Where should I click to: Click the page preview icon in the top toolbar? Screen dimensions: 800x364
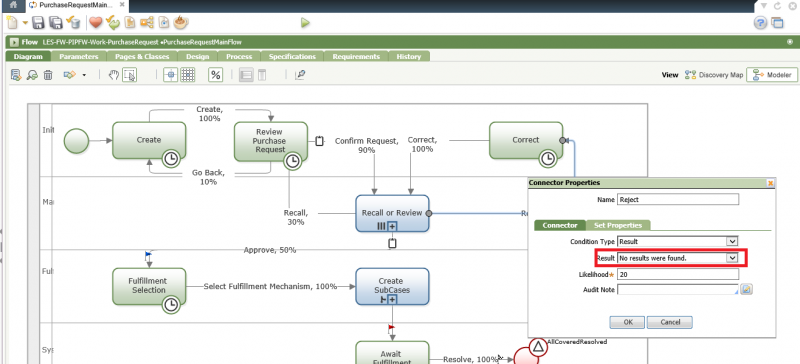164,22
